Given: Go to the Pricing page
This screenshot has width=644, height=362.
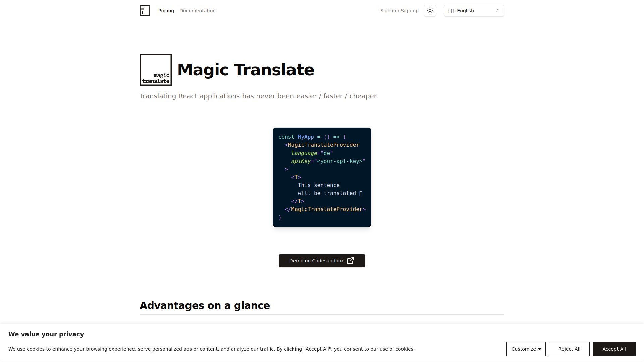Looking at the screenshot, I should click(166, 10).
